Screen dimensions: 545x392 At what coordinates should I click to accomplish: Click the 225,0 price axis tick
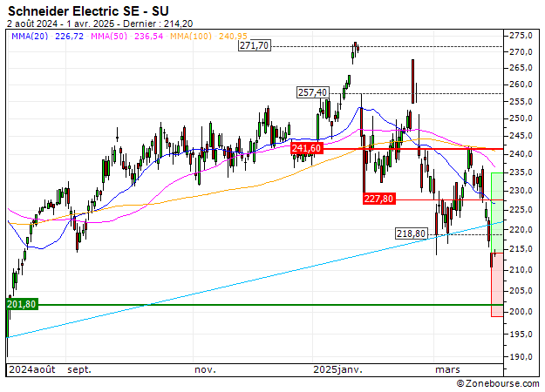click(521, 210)
